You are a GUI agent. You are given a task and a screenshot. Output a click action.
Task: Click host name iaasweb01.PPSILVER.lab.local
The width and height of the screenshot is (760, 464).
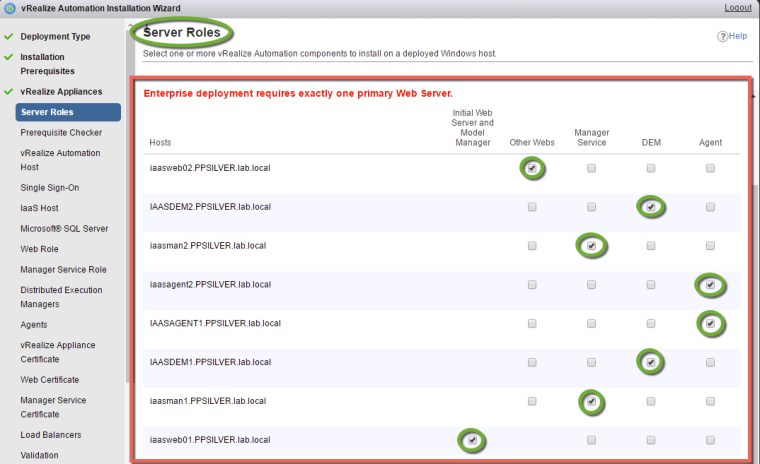210,440
